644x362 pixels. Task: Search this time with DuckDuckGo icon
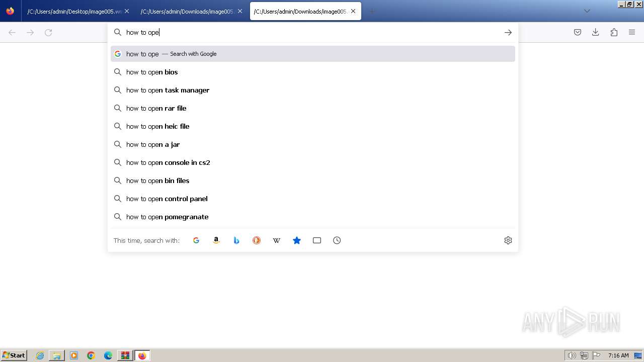click(257, 240)
